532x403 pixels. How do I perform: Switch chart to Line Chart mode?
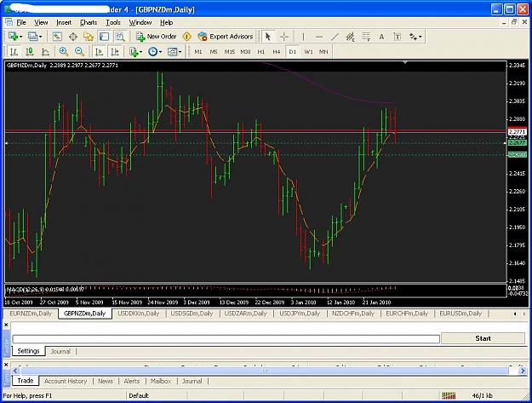[45, 52]
